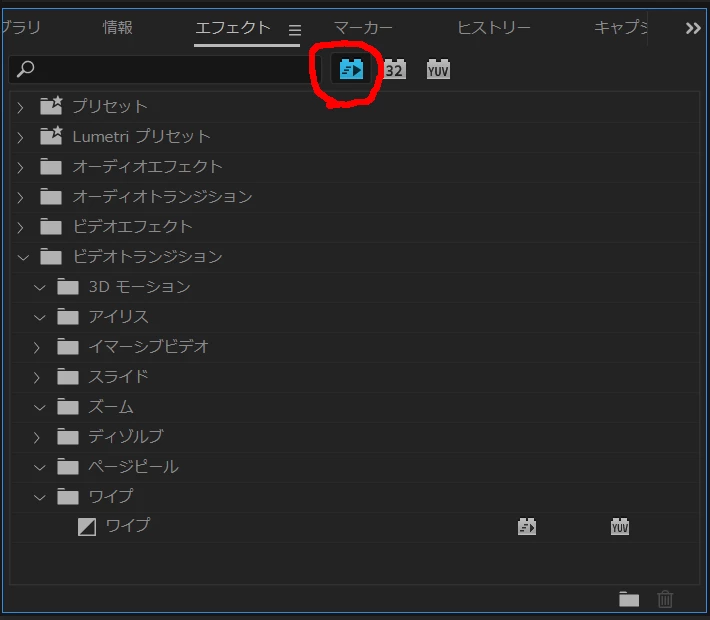Viewport: 710px width, 620px height.
Task: Expand the Lumetri プリセット folder
Action: pos(20,137)
